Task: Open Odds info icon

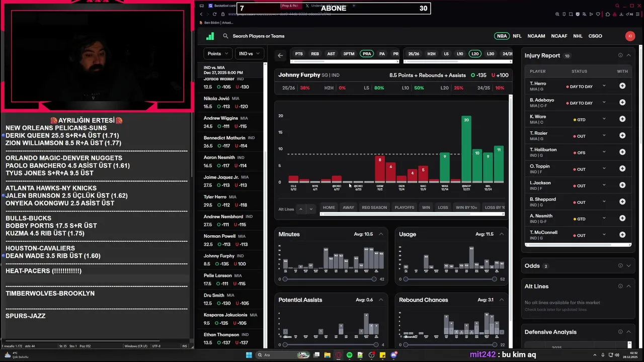Action: pos(620,266)
